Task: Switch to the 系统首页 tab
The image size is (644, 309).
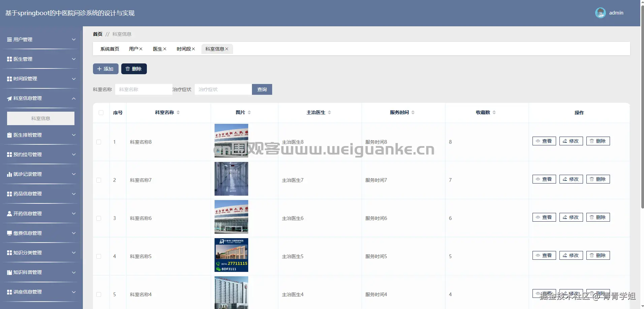Action: [109, 49]
